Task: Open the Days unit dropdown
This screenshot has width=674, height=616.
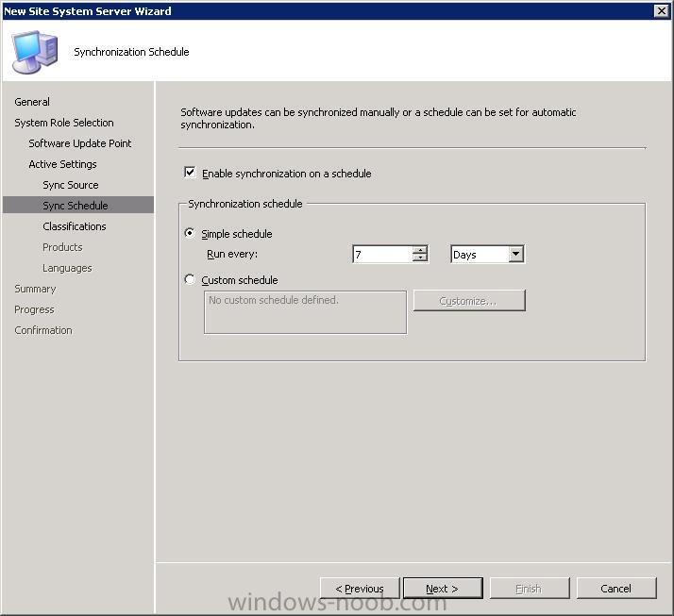Action: (516, 254)
